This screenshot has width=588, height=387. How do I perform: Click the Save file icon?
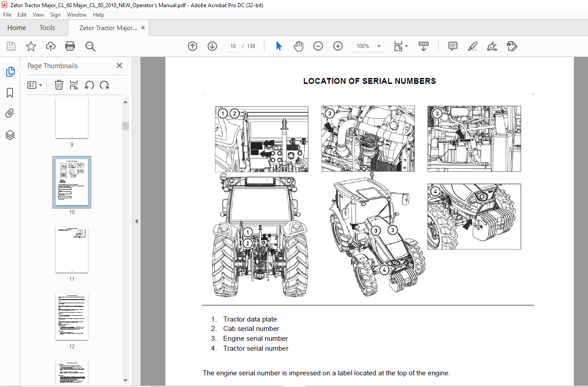(11, 46)
